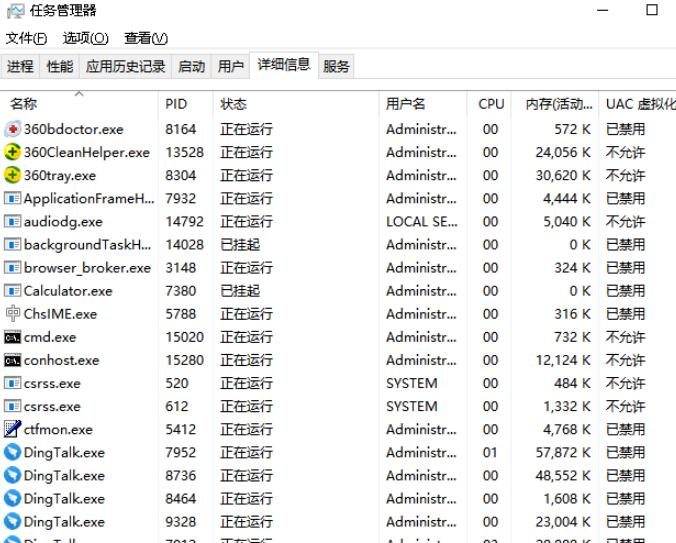Click memory value 12,124 K
Viewport: 676px width, 543px height.
coord(563,360)
